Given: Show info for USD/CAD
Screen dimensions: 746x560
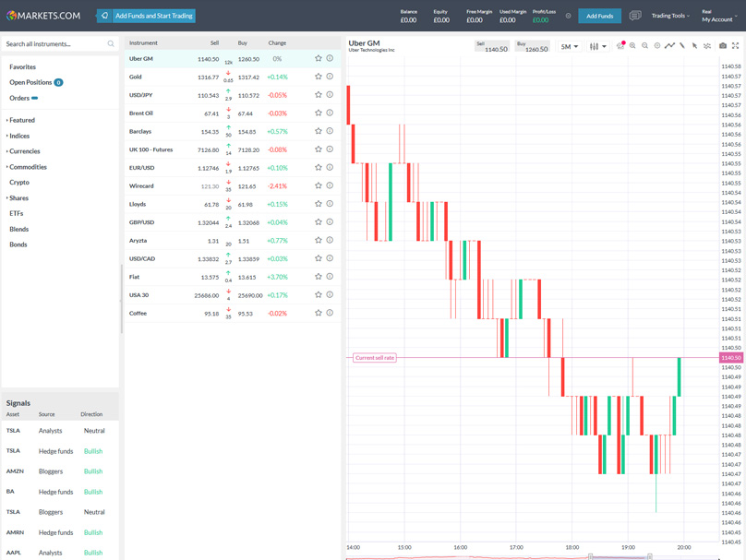Looking at the screenshot, I should pos(330,258).
